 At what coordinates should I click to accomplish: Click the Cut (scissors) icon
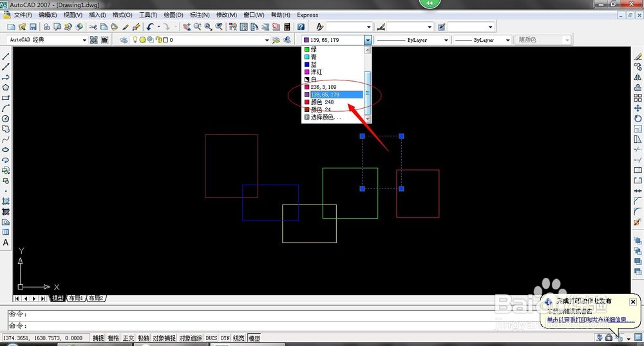point(93,26)
